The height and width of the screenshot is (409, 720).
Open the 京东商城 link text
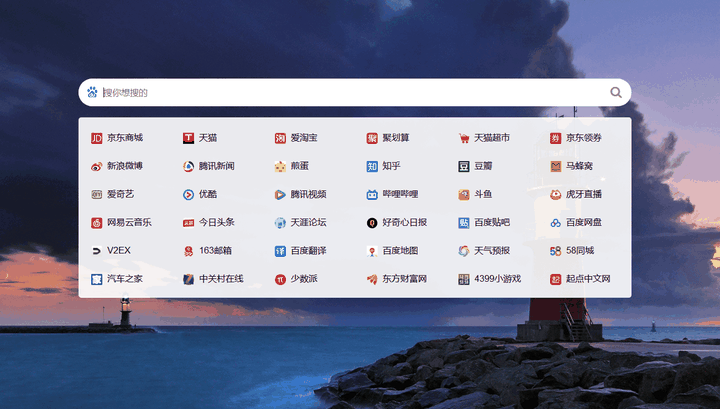coord(125,138)
